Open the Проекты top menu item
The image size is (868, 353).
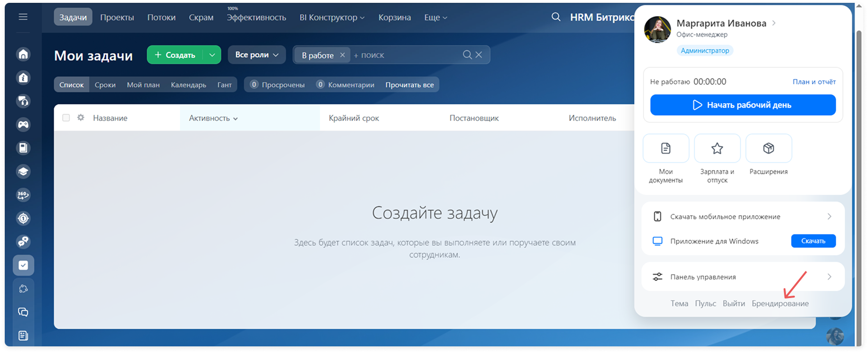(x=117, y=18)
